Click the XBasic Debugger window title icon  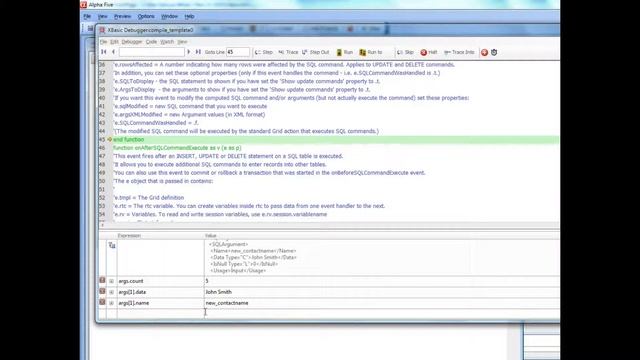[102, 30]
